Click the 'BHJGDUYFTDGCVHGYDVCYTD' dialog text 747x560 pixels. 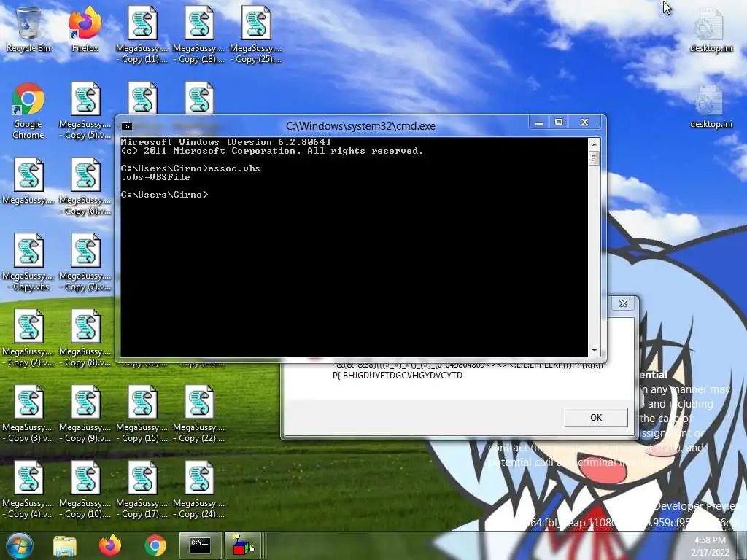click(403, 376)
